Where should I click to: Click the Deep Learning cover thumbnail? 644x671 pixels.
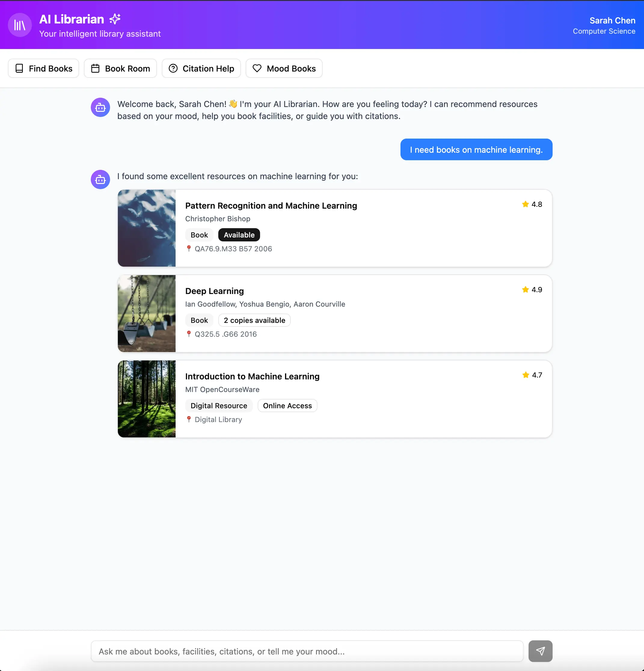tap(146, 314)
